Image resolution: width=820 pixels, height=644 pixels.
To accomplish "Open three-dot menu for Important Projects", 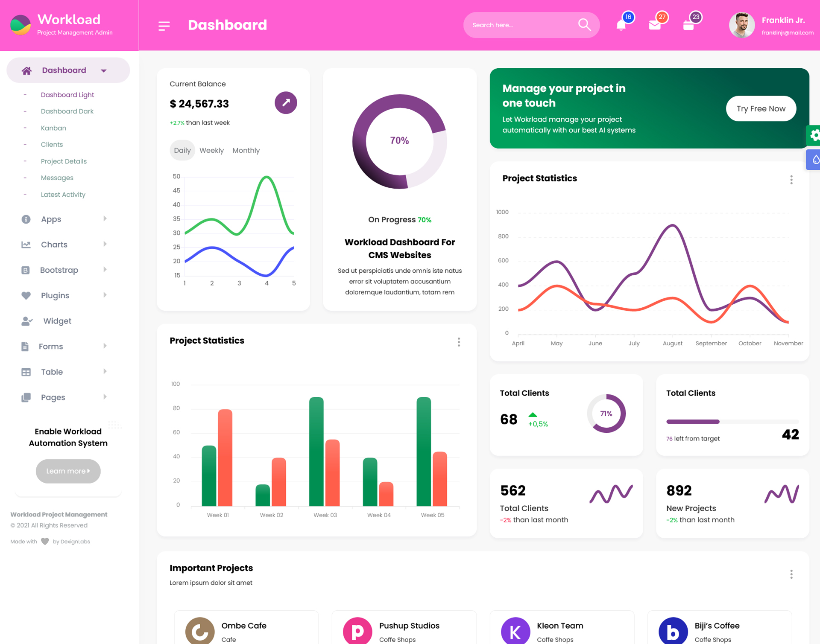I will pos(791,574).
